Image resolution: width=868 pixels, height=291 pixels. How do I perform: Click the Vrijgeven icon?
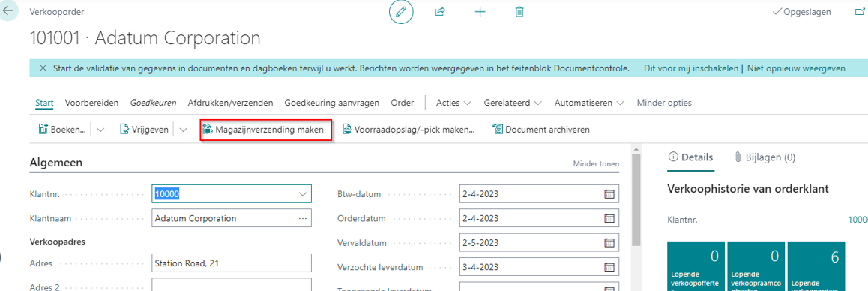pos(125,130)
